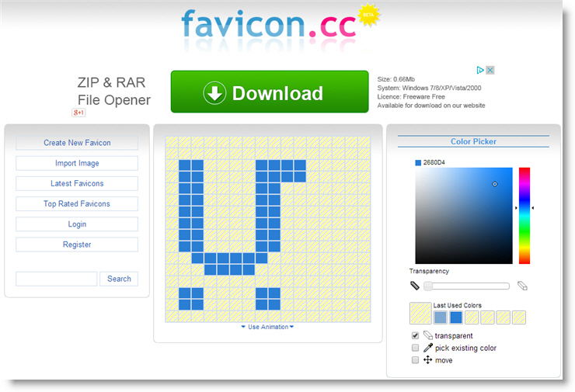The width and height of the screenshot is (575, 392).
Task: Go to Latest Favicons
Action: pyautogui.click(x=77, y=183)
